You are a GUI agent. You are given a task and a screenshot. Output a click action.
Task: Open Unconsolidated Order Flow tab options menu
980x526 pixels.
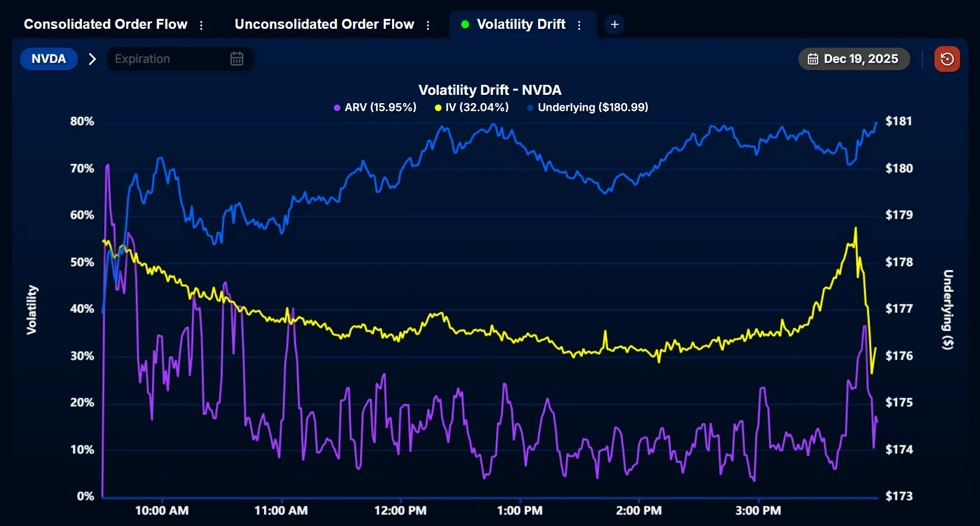pos(428,25)
